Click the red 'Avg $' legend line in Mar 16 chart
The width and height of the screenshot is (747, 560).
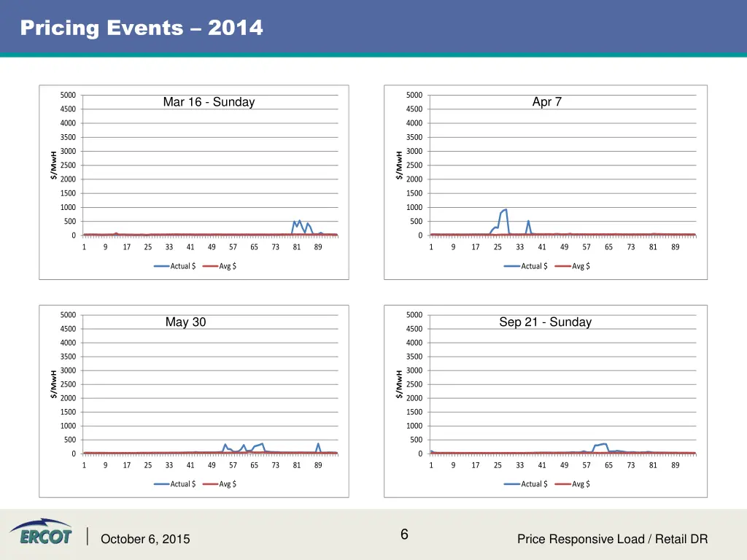pyautogui.click(x=210, y=266)
